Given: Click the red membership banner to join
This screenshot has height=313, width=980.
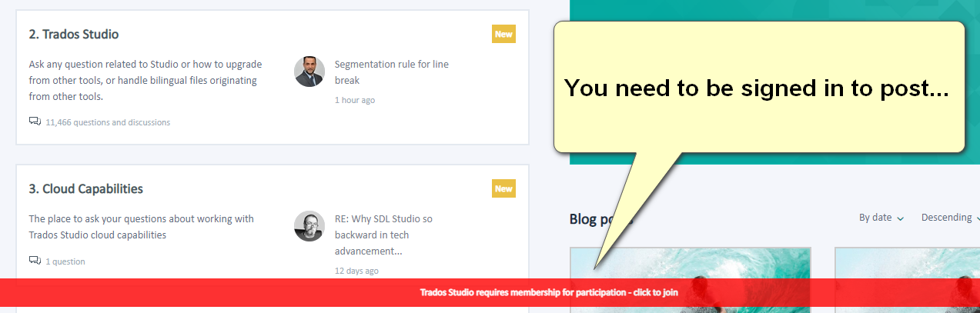Looking at the screenshot, I should (x=490, y=292).
